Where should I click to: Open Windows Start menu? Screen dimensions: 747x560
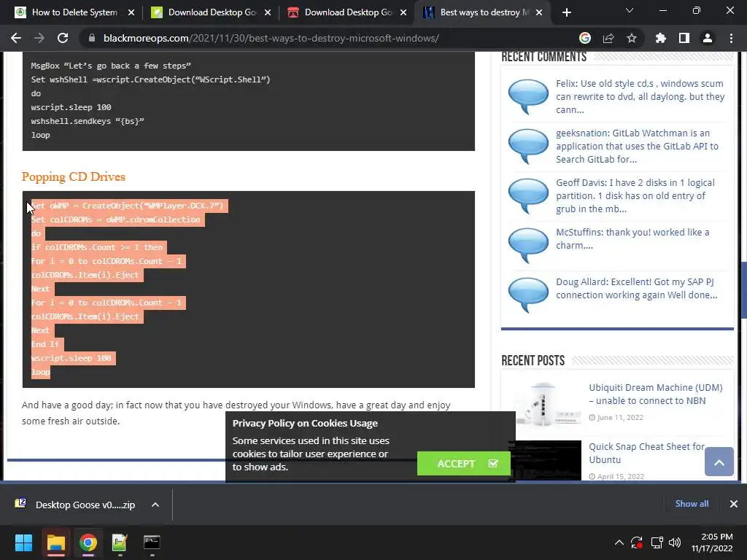coord(23,542)
